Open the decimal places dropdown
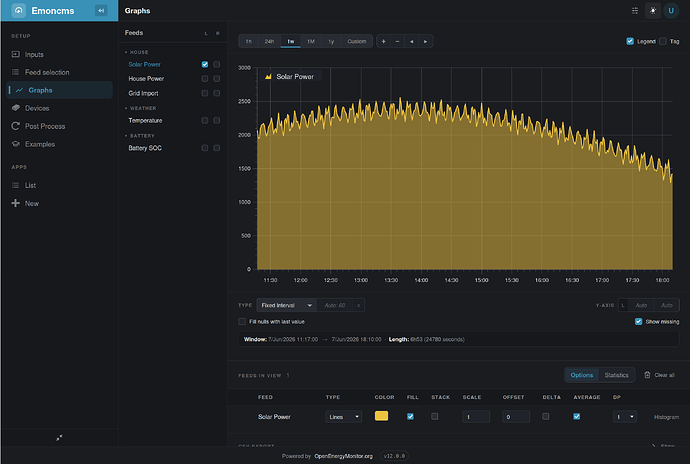The image size is (690, 464). pyautogui.click(x=624, y=417)
